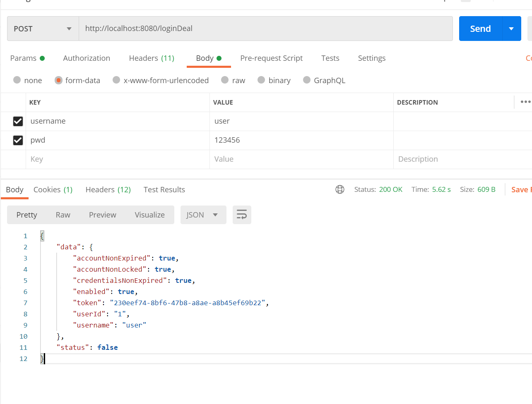Select Raw response view
Viewport: 532px width, 404px height.
coord(63,215)
